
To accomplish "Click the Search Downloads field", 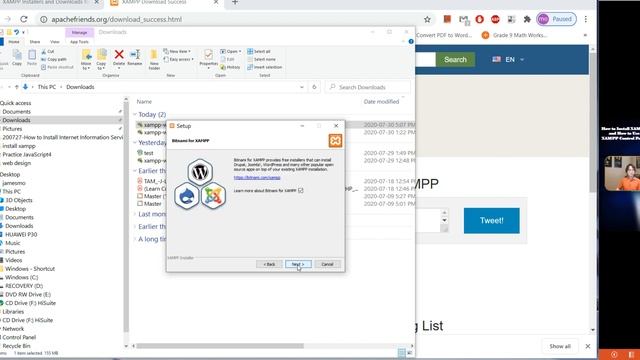I will [x=367, y=87].
